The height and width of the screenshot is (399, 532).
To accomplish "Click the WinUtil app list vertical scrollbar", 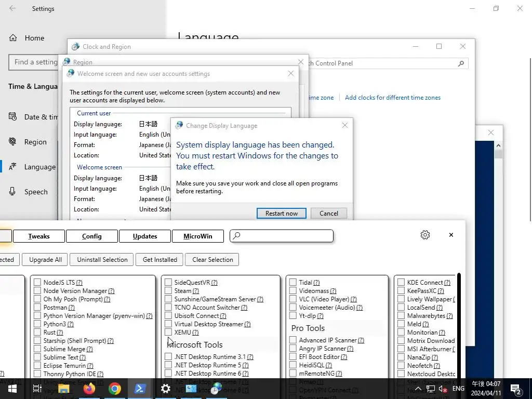I will point(459,326).
